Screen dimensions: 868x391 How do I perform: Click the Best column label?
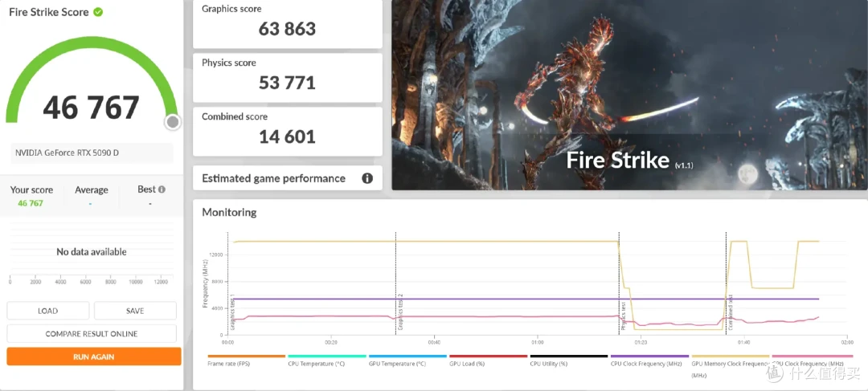147,189
